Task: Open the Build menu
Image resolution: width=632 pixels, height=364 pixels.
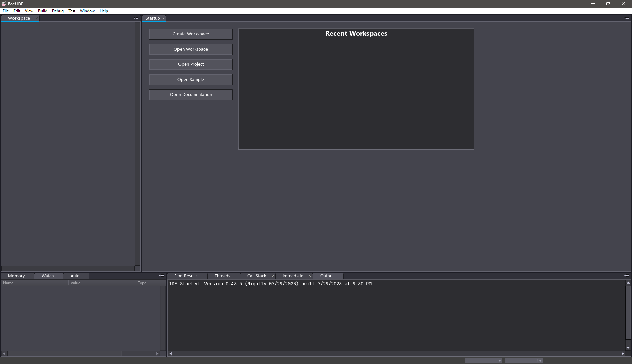Action: (x=43, y=11)
